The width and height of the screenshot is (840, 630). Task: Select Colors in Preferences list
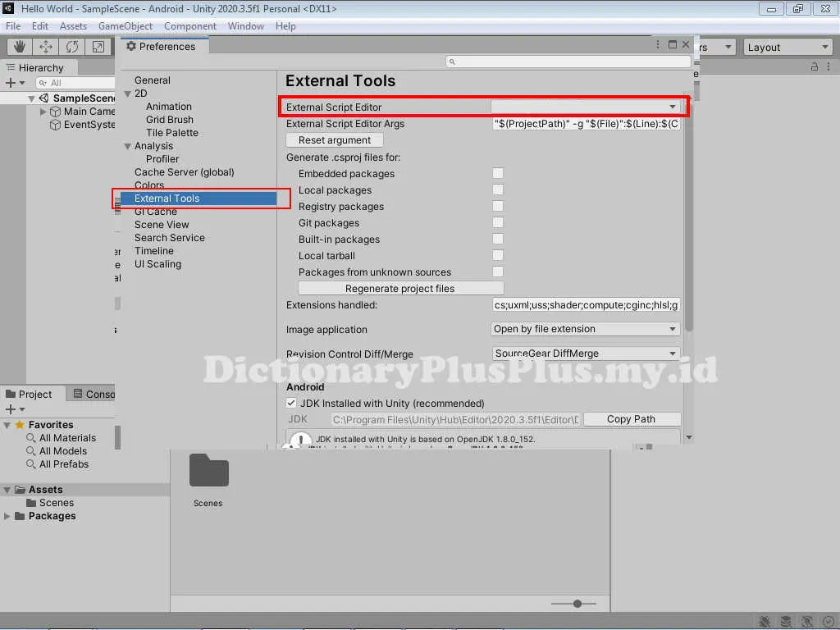[149, 185]
